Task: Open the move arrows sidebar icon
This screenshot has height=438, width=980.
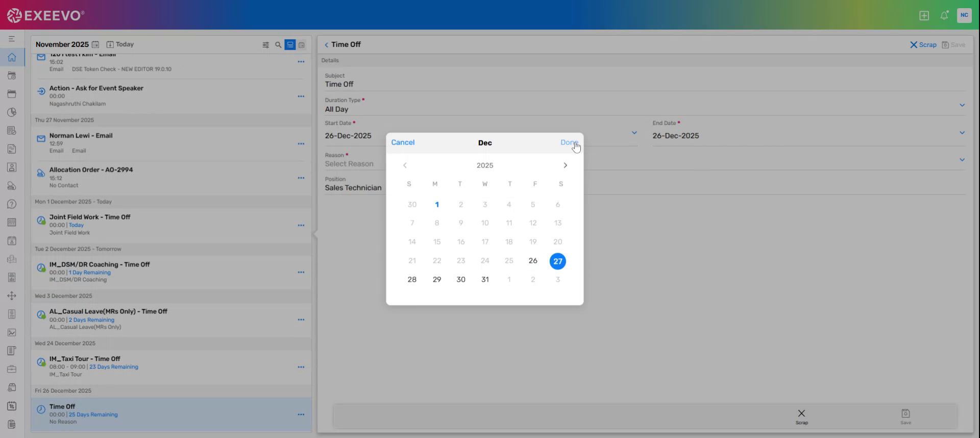Action: point(12,296)
